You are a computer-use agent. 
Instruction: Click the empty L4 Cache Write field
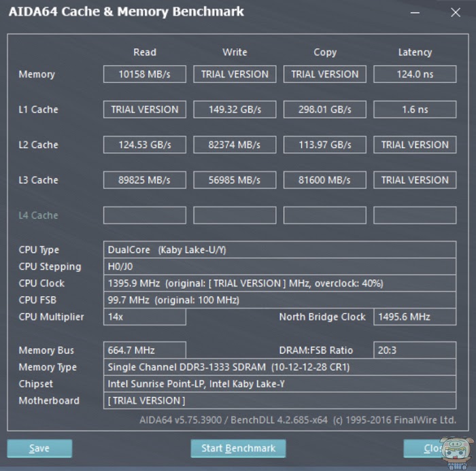tap(235, 215)
